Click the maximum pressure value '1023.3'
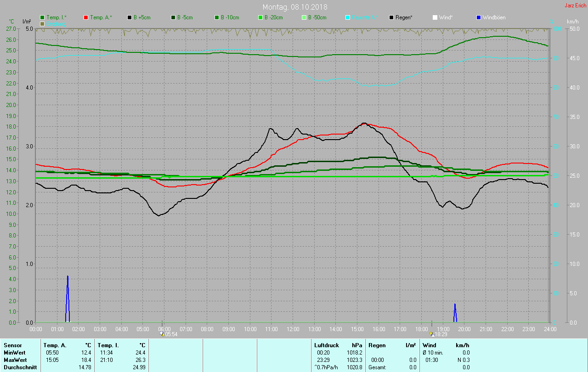This screenshot has height=372, width=588. 355,360
